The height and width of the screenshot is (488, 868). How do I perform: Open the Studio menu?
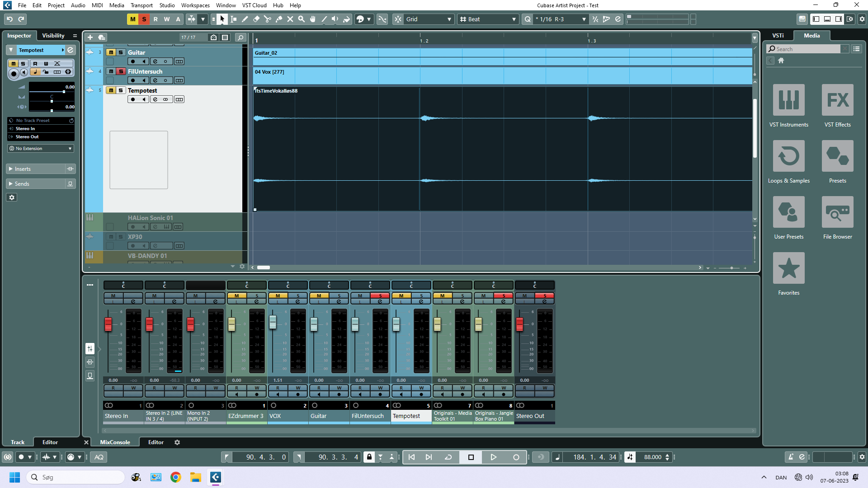point(167,5)
